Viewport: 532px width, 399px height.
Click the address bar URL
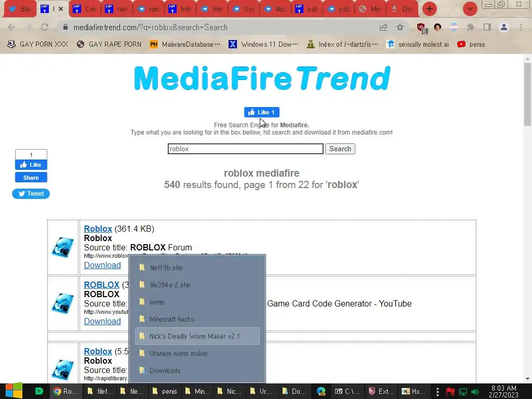(x=150, y=28)
